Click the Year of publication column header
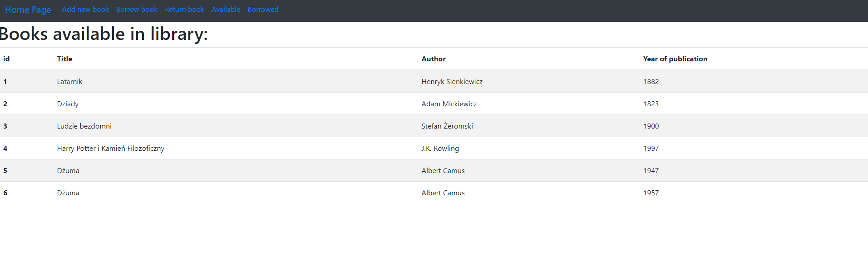This screenshot has width=868, height=268. pyautogui.click(x=675, y=59)
